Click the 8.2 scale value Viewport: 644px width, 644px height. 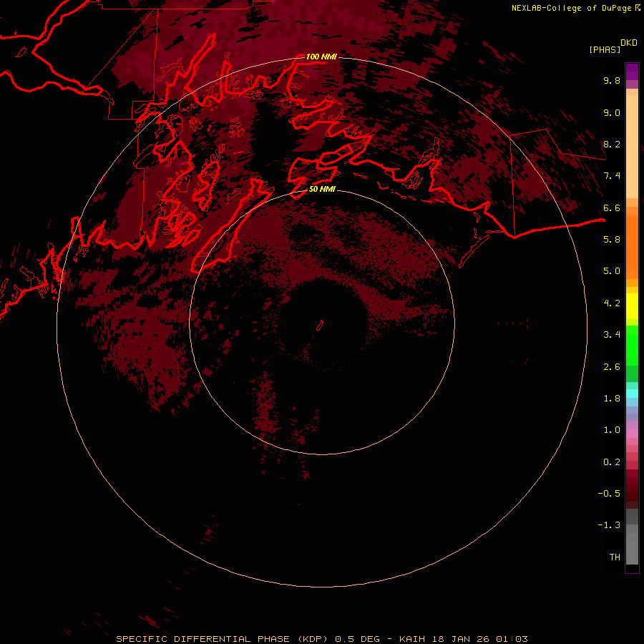pyautogui.click(x=612, y=144)
